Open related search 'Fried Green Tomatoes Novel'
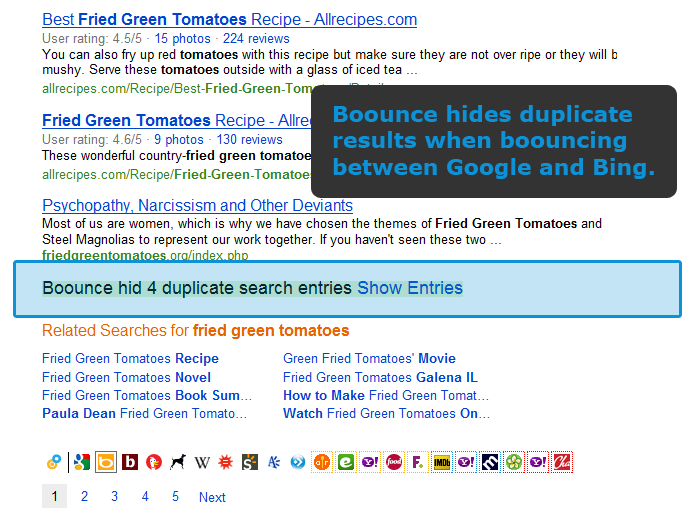 (x=126, y=378)
